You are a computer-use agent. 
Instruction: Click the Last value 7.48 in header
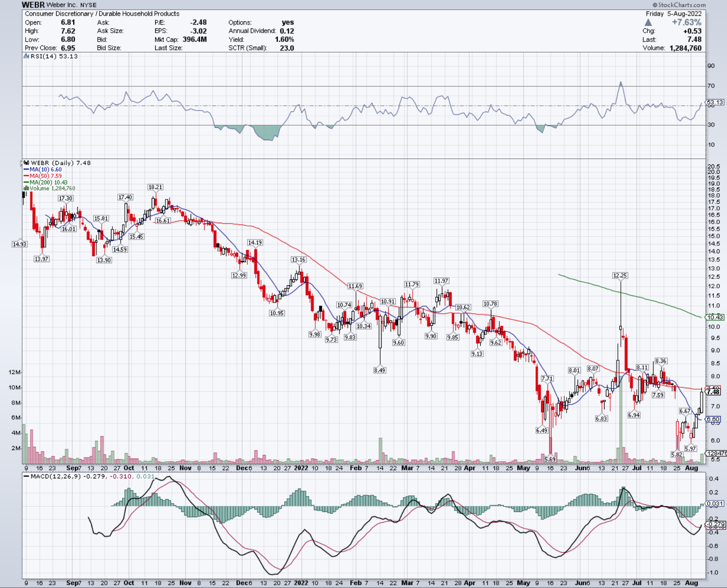coord(694,39)
